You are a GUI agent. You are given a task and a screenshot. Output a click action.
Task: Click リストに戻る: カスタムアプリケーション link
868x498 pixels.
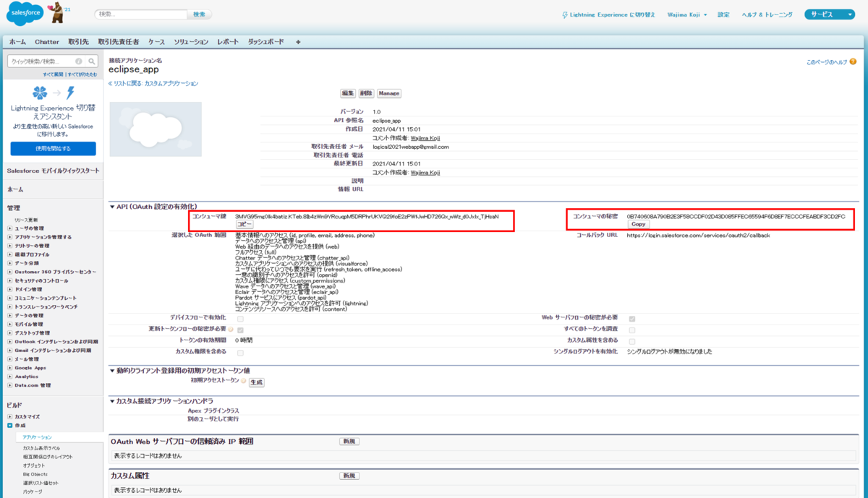156,83
